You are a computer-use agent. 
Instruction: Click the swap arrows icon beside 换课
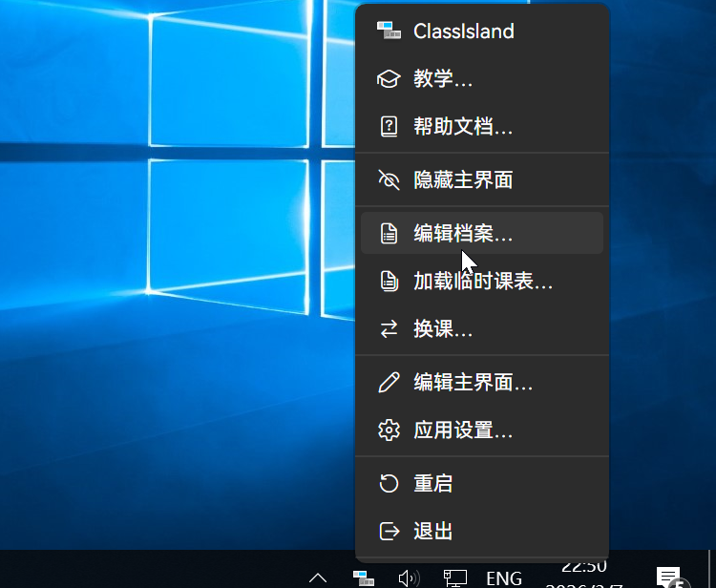(x=390, y=328)
